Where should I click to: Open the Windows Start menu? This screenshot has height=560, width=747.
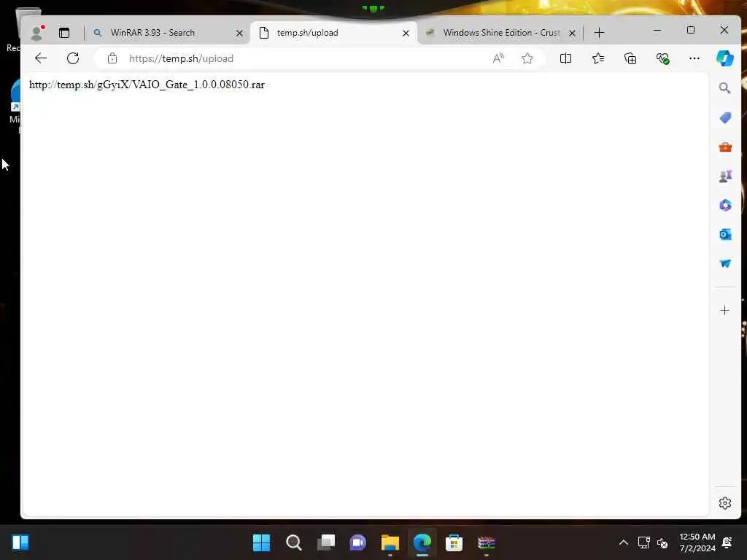[262, 542]
